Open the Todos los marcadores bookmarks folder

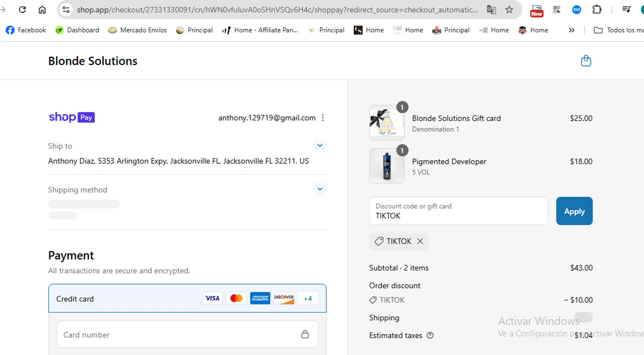(618, 30)
